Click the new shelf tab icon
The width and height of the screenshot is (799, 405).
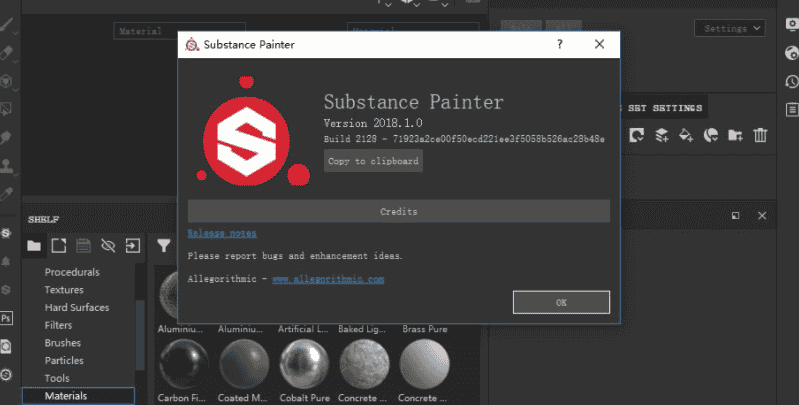click(x=59, y=246)
